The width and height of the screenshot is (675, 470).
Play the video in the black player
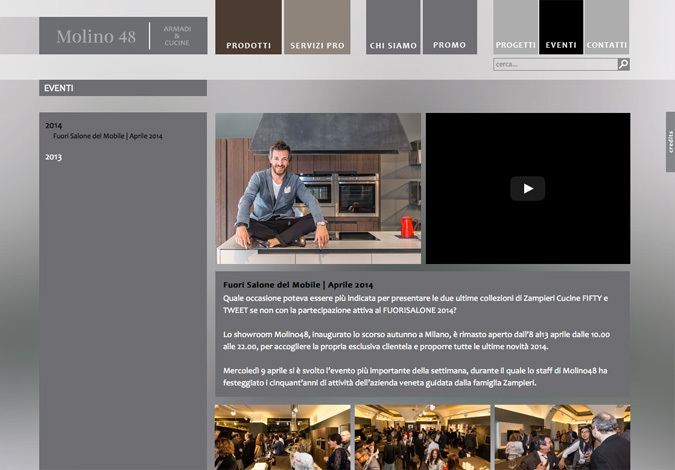pos(527,188)
